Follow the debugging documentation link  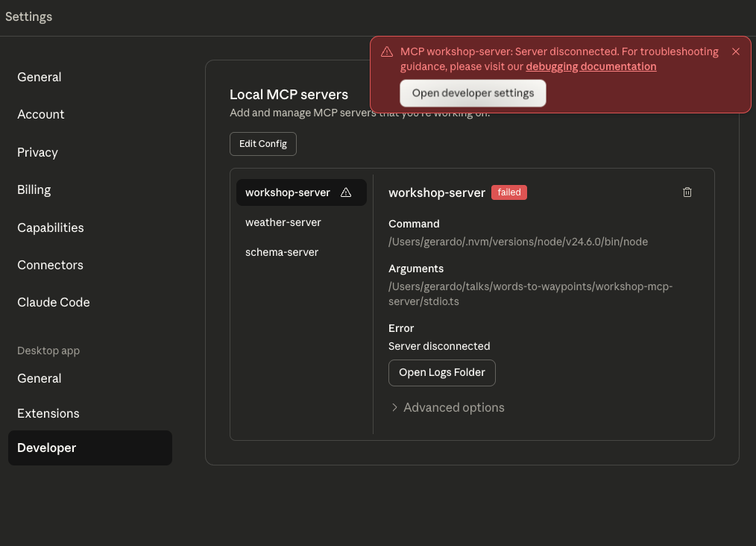point(590,66)
